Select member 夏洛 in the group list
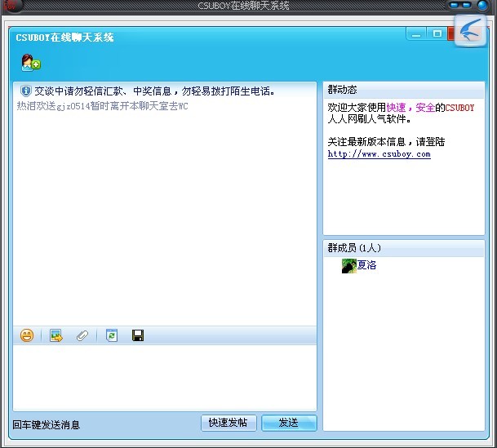 pos(366,265)
